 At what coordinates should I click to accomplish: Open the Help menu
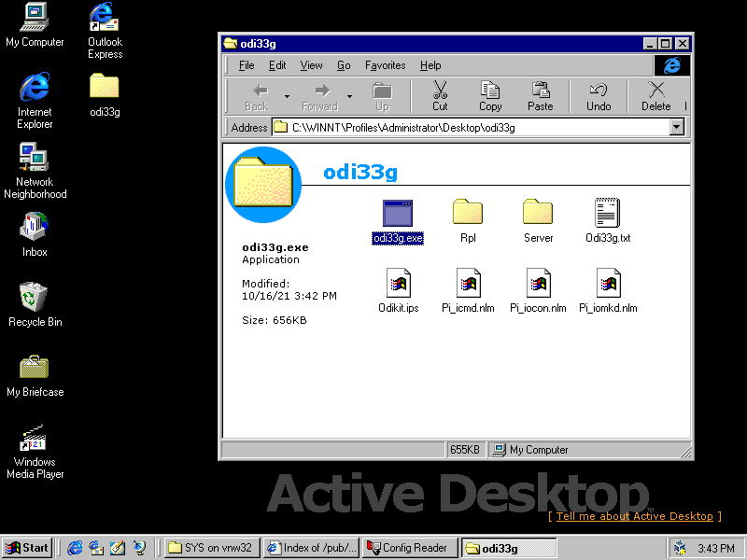point(430,65)
